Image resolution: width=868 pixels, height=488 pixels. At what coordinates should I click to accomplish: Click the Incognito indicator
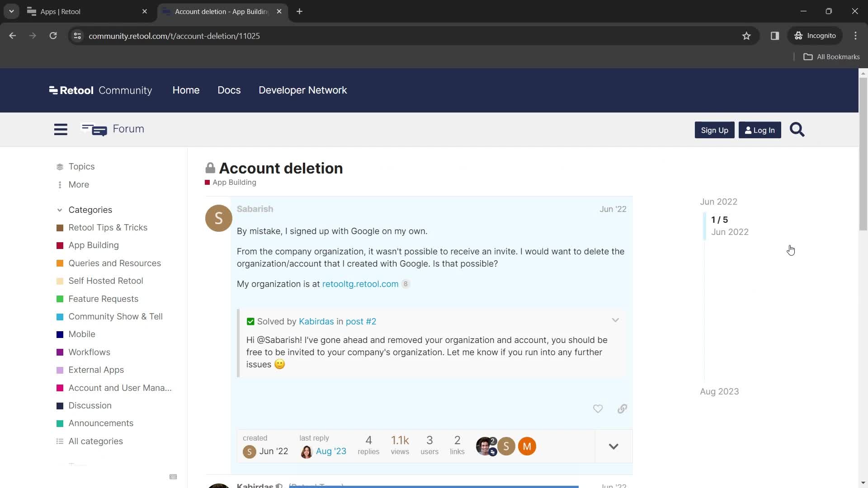click(815, 36)
